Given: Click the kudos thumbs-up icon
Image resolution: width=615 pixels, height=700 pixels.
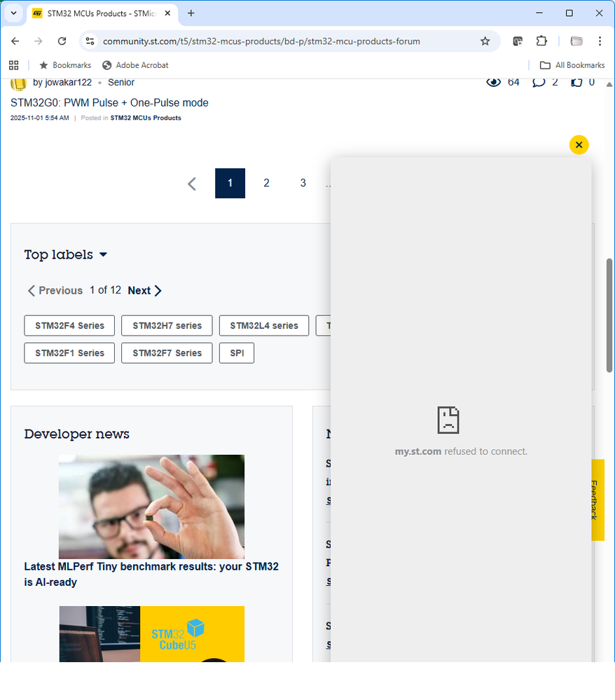Looking at the screenshot, I should pyautogui.click(x=576, y=82).
